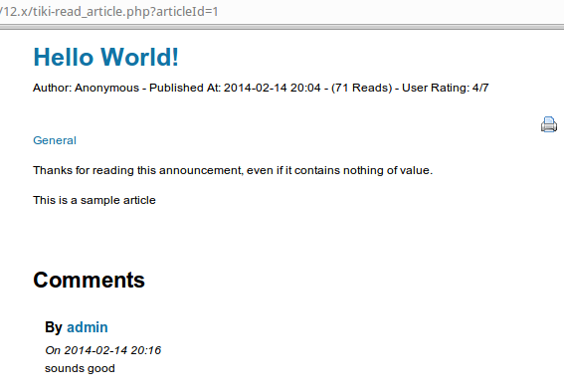The height and width of the screenshot is (392, 564).
Task: Click the Comments section heading
Action: click(89, 280)
